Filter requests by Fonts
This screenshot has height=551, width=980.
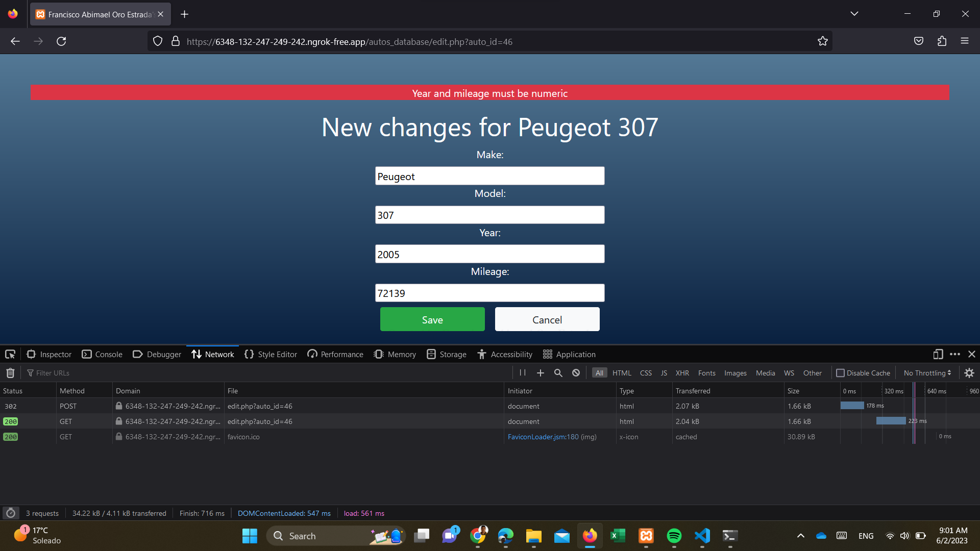coord(707,373)
